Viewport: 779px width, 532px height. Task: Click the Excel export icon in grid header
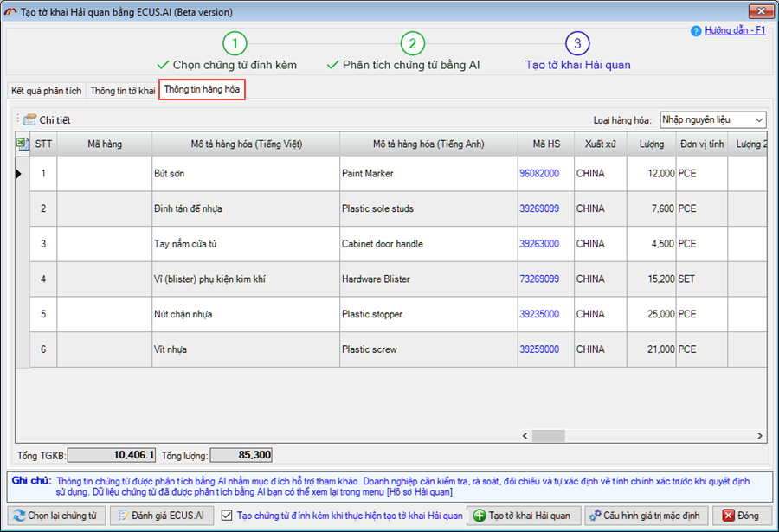point(23,144)
